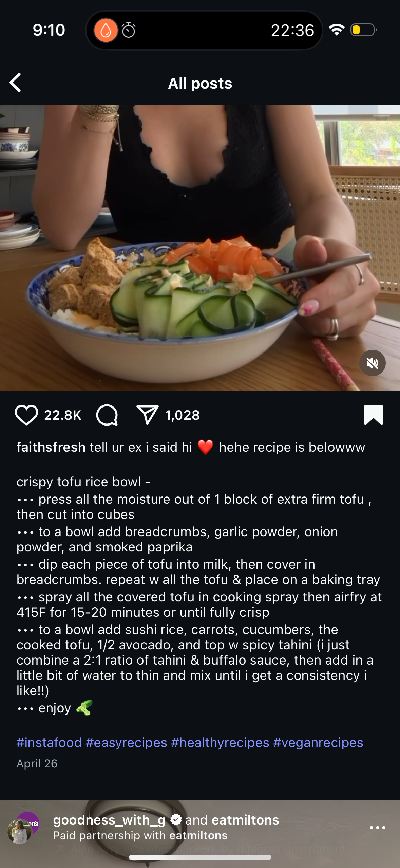
Task: Open the #instafood hashtag
Action: pos(49,742)
